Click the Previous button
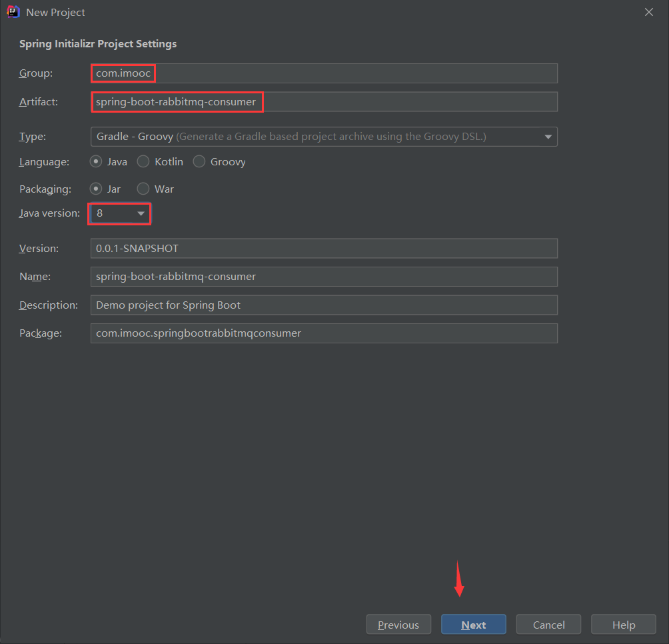The width and height of the screenshot is (669, 644). [x=398, y=625]
